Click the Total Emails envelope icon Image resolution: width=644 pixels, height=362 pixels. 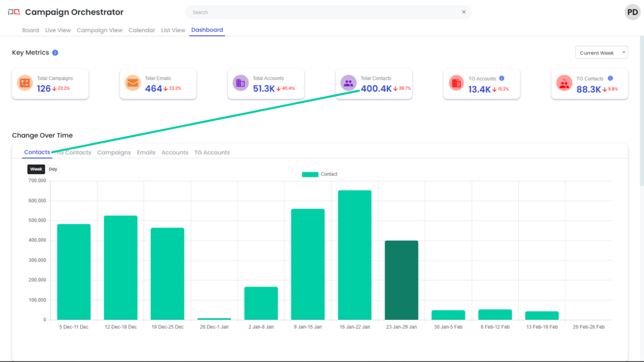(x=133, y=83)
